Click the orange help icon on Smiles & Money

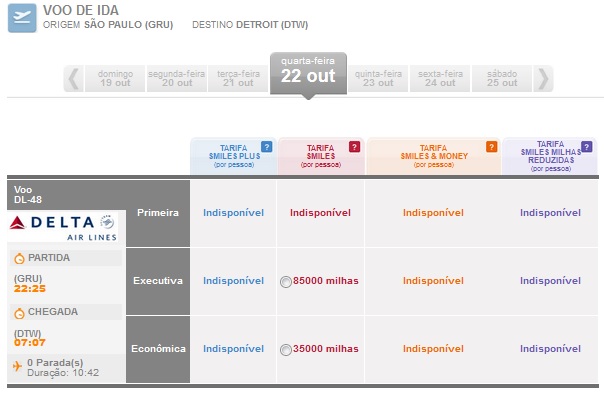pos(492,147)
